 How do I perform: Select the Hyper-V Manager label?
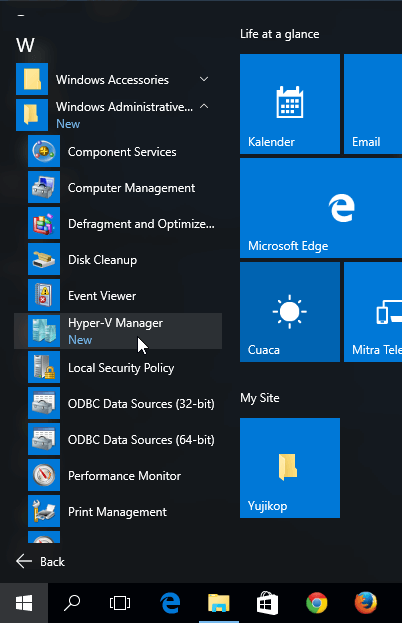click(x=115, y=323)
